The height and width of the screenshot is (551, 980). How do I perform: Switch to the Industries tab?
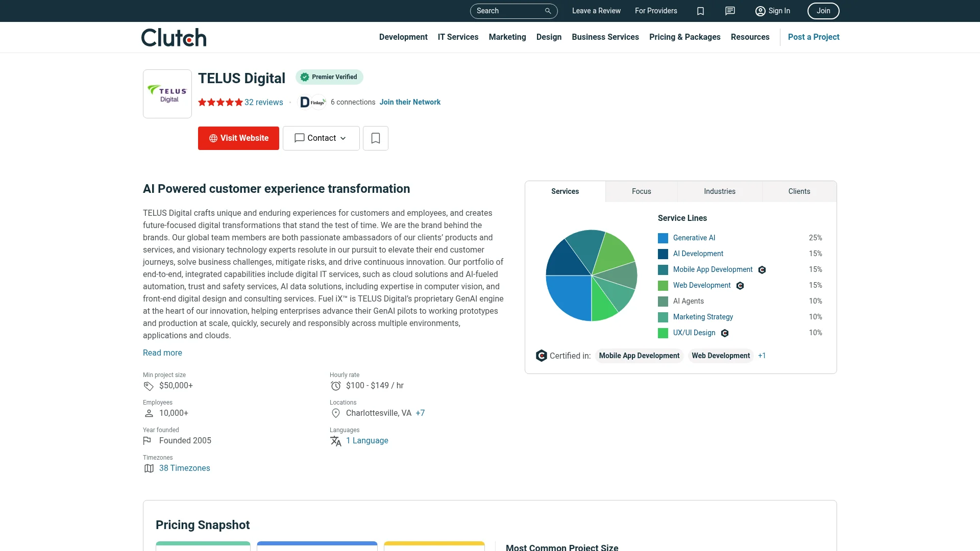point(720,191)
